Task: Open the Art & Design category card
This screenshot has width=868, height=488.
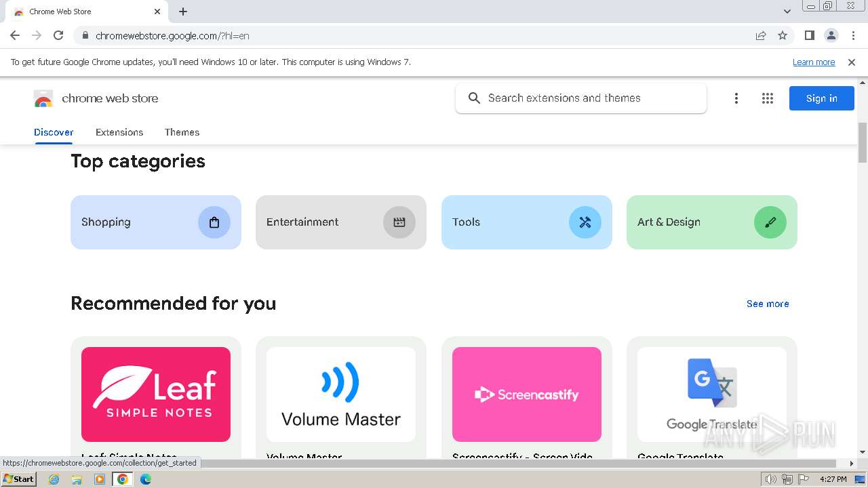Action: [712, 222]
